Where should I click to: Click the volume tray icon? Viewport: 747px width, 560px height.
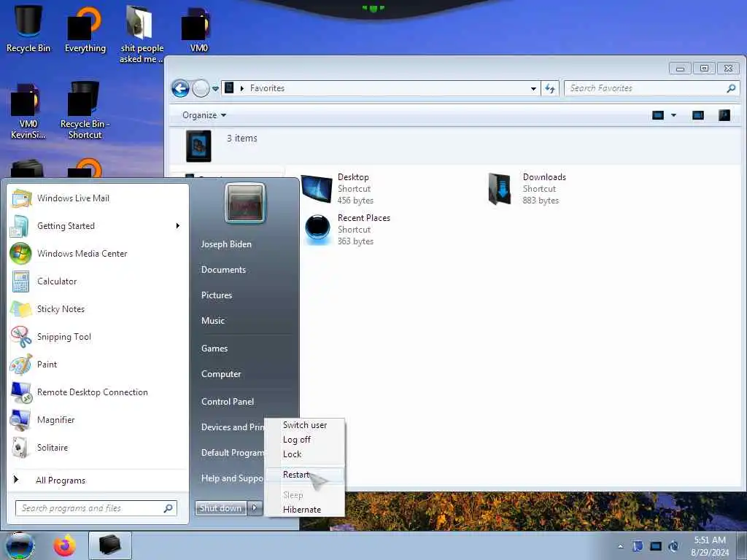pyautogui.click(x=673, y=546)
